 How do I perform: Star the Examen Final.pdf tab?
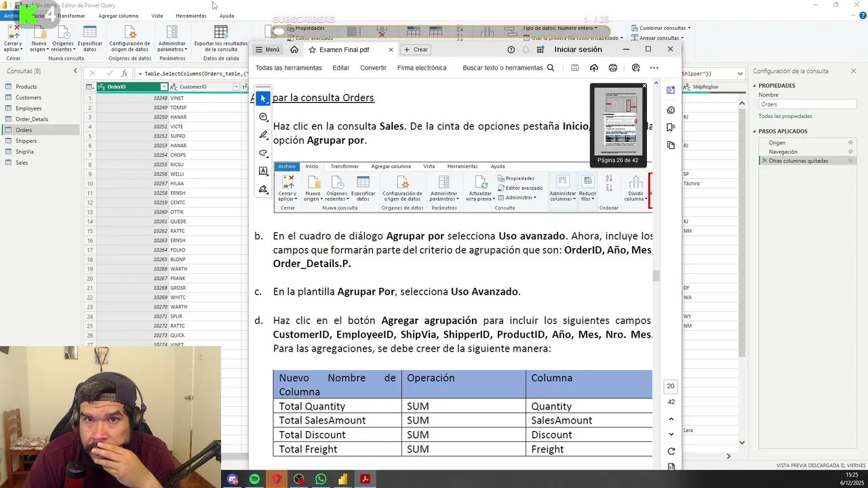pyautogui.click(x=312, y=49)
